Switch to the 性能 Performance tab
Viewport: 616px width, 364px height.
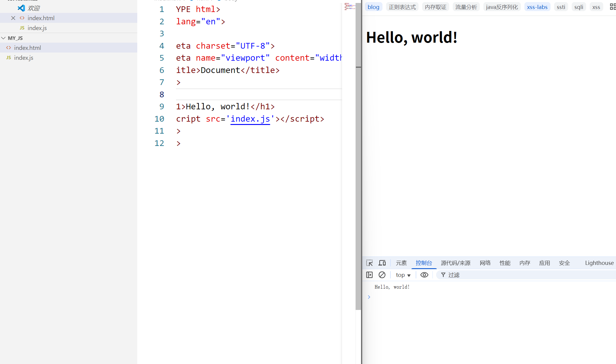505,263
